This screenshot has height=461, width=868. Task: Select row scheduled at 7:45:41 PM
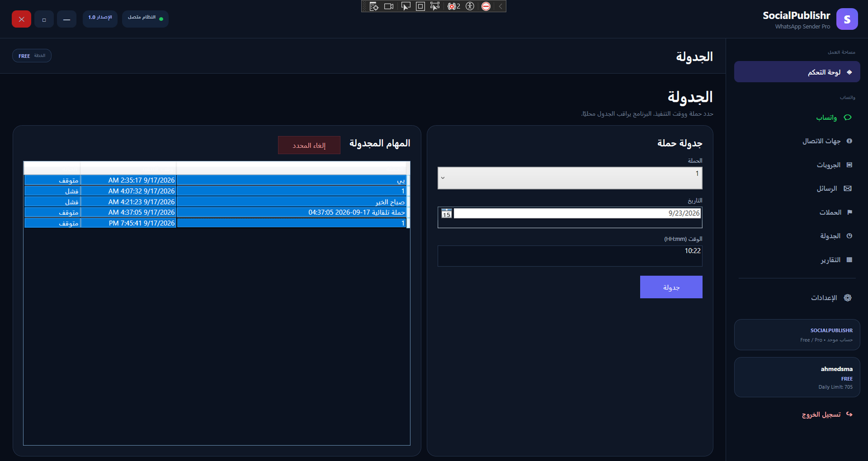[x=216, y=223]
